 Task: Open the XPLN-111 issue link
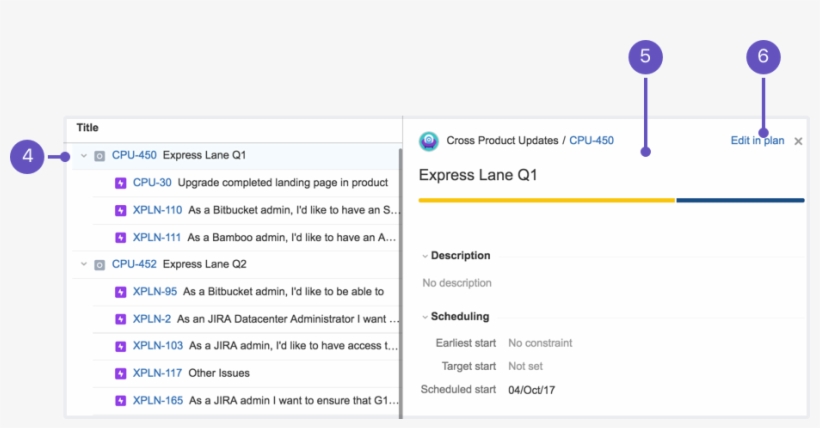click(x=157, y=238)
